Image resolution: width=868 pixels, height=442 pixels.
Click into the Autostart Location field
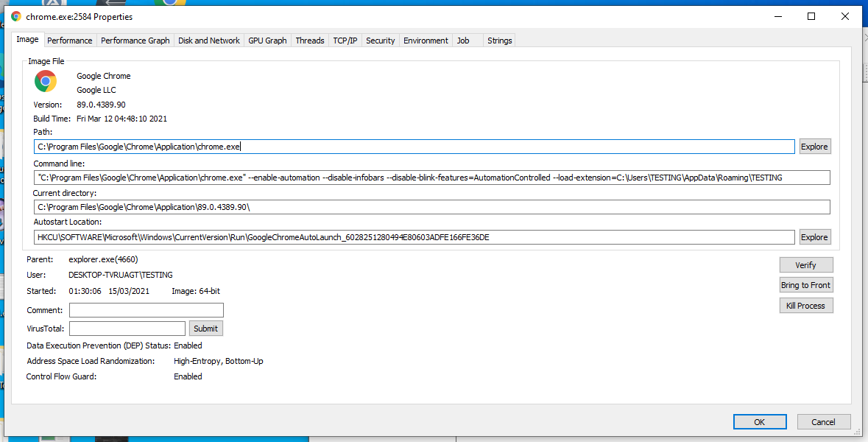pyautogui.click(x=414, y=237)
